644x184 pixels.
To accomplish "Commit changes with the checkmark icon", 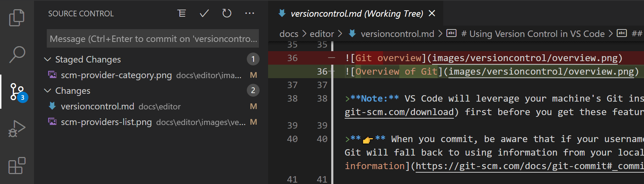I will (x=204, y=13).
